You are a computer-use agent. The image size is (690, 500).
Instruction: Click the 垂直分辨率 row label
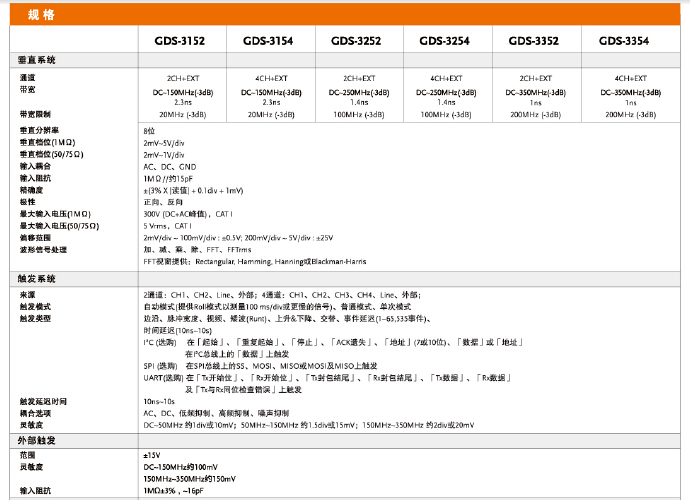pyautogui.click(x=39, y=131)
